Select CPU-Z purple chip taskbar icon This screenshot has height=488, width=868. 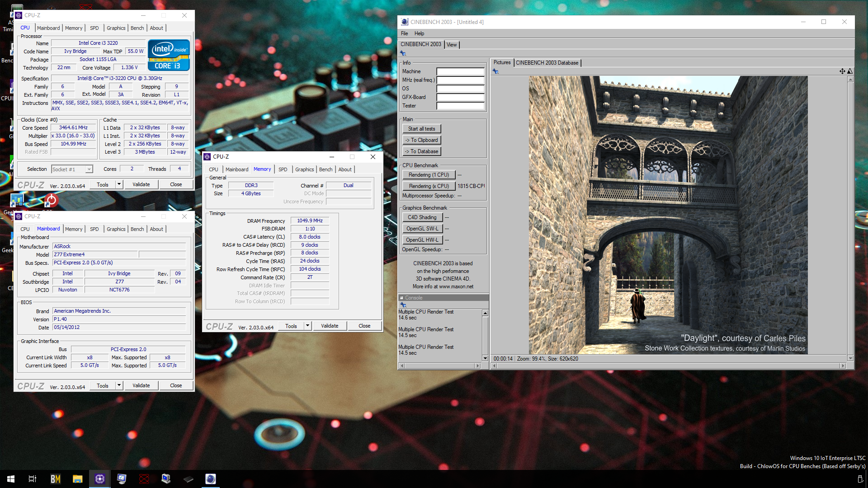[99, 479]
